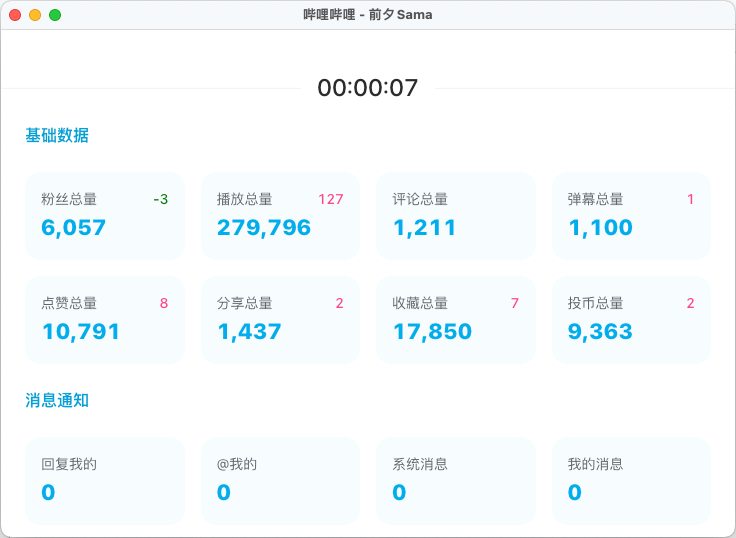
Task: Click the 收藏总量 card
Action: click(455, 319)
